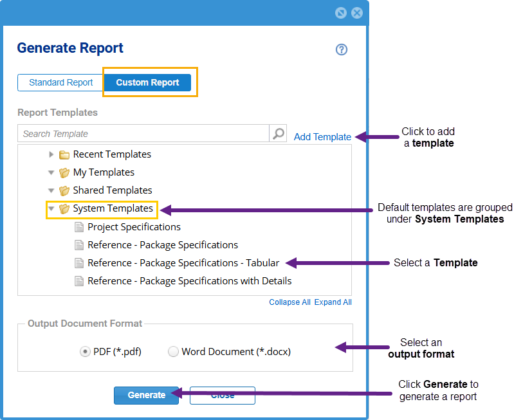Image resolution: width=523 pixels, height=420 pixels.
Task: Click the search magnifier icon
Action: pyautogui.click(x=279, y=134)
